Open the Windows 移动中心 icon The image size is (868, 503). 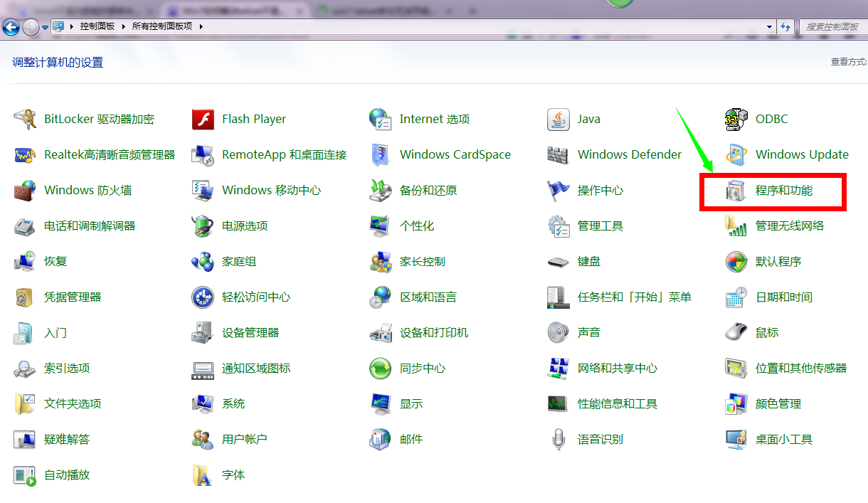203,190
